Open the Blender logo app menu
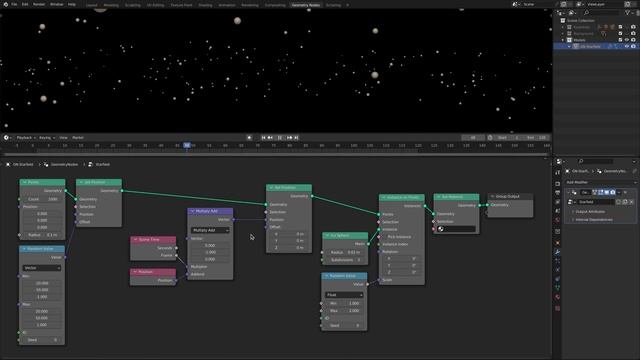Screen dimensions: 640x360 pyautogui.click(x=5, y=4)
